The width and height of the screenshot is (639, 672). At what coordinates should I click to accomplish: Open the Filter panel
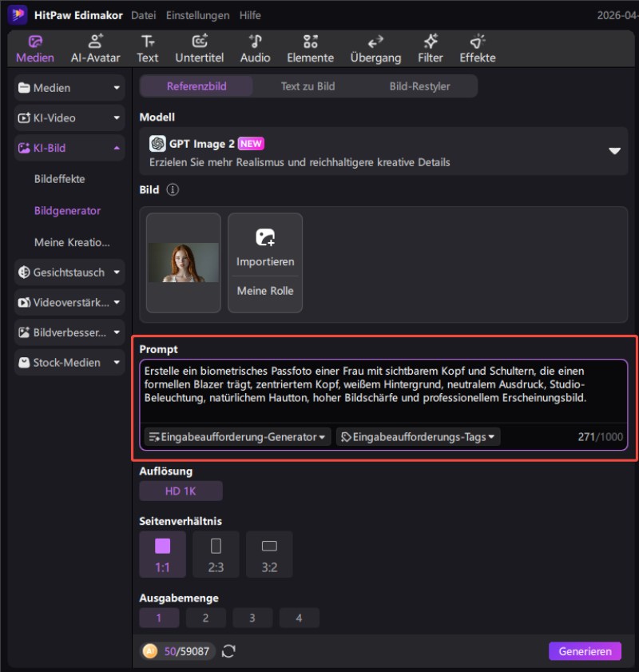pos(431,49)
